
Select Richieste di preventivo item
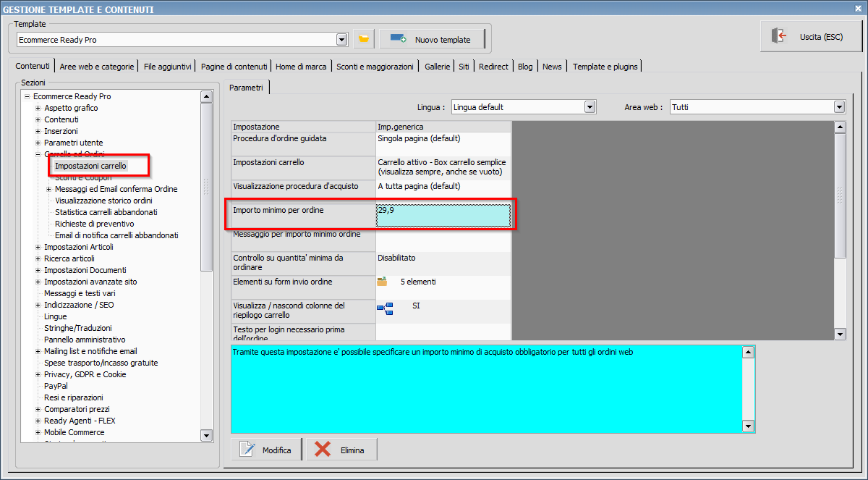click(95, 224)
